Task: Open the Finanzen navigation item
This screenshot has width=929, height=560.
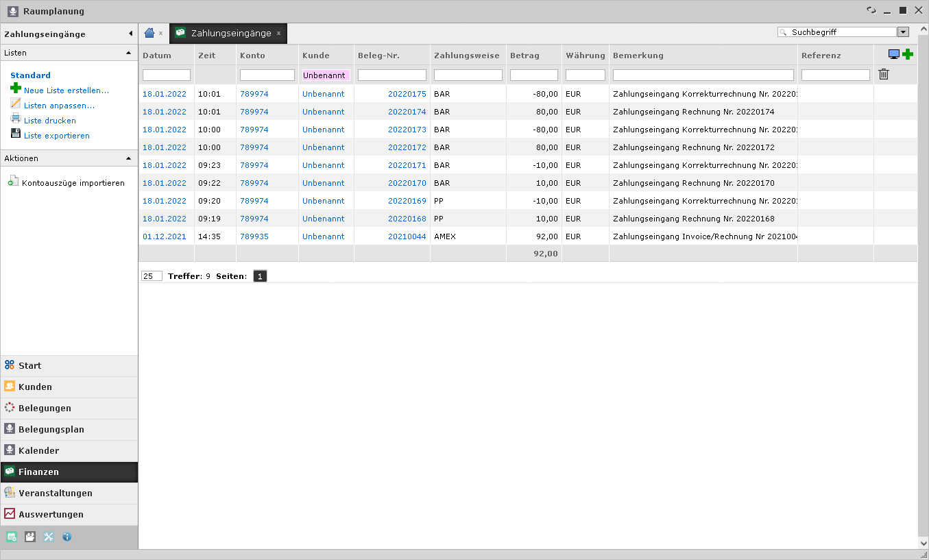Action: (x=69, y=472)
